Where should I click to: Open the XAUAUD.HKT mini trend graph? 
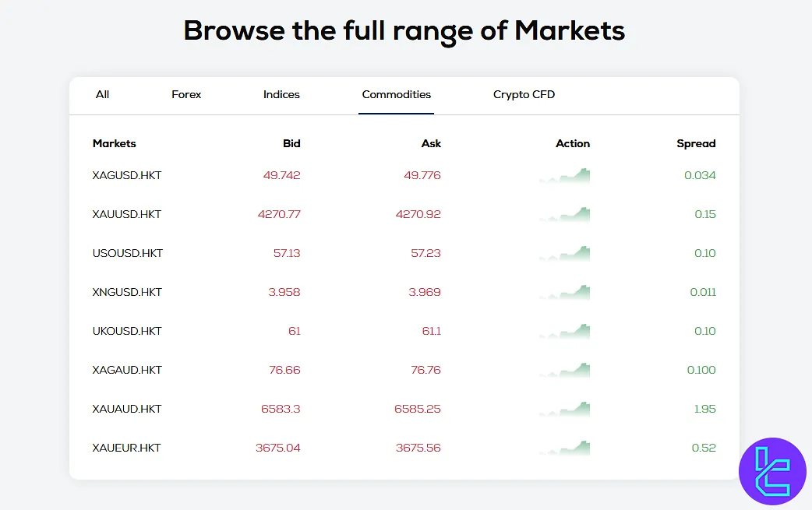563,409
